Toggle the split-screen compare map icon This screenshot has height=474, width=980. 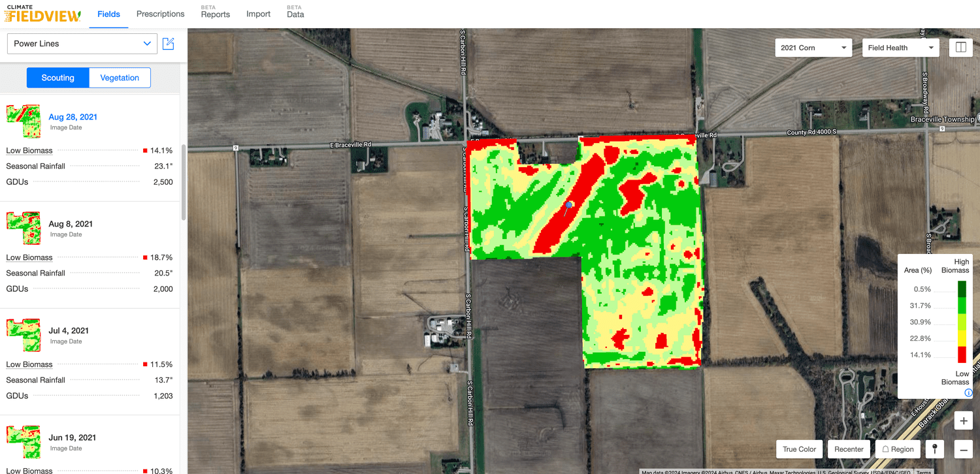click(x=961, y=48)
